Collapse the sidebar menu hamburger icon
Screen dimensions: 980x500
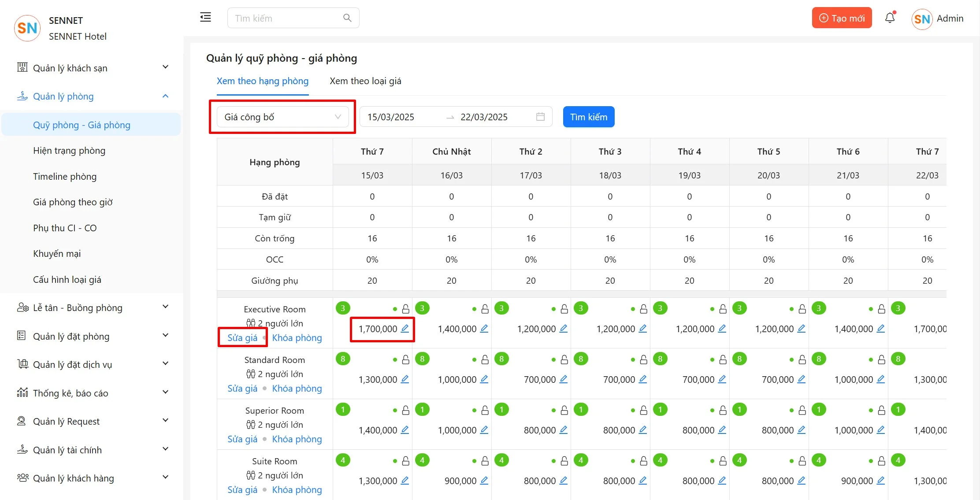pos(205,18)
